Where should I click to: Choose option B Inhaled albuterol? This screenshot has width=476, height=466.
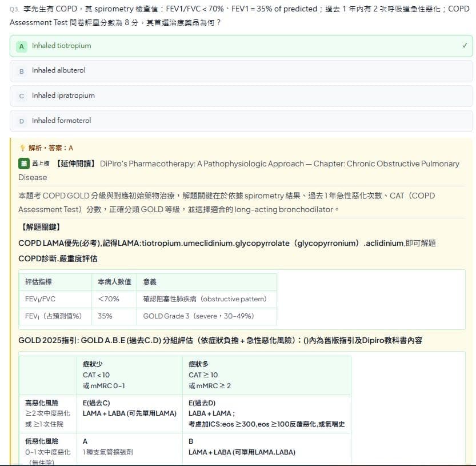[241, 71]
